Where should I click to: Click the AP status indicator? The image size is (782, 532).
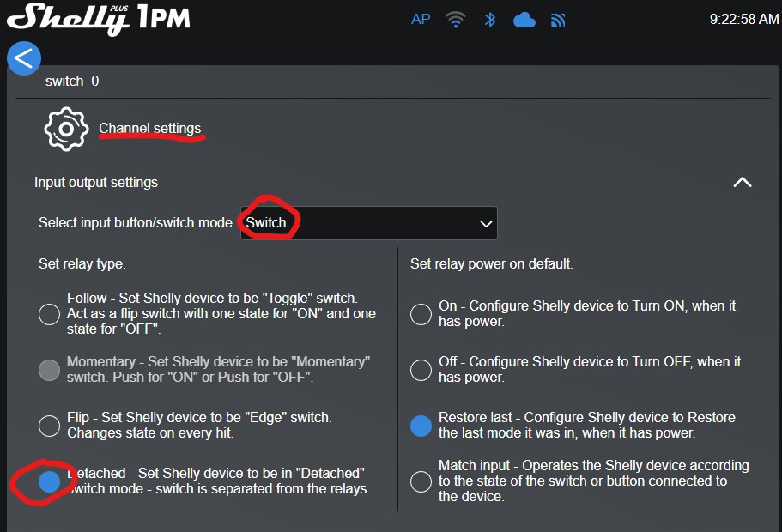(421, 20)
